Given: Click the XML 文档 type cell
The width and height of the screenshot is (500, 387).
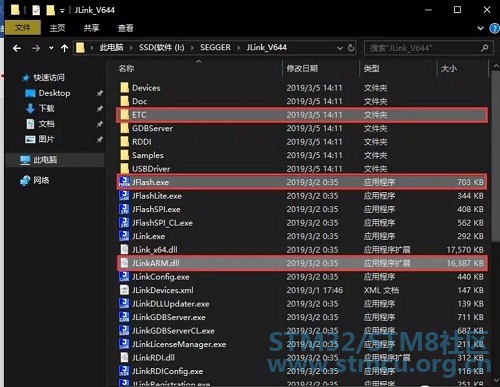Looking at the screenshot, I should pyautogui.click(x=381, y=290).
